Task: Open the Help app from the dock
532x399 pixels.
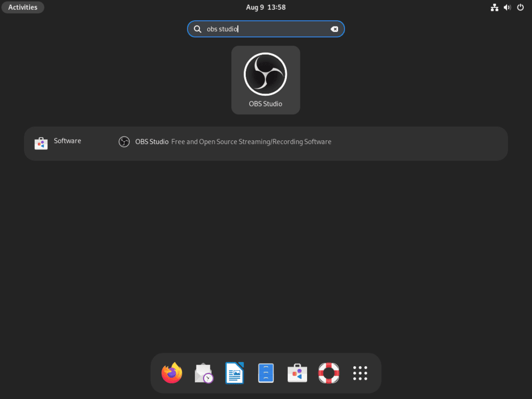Action: tap(328, 373)
